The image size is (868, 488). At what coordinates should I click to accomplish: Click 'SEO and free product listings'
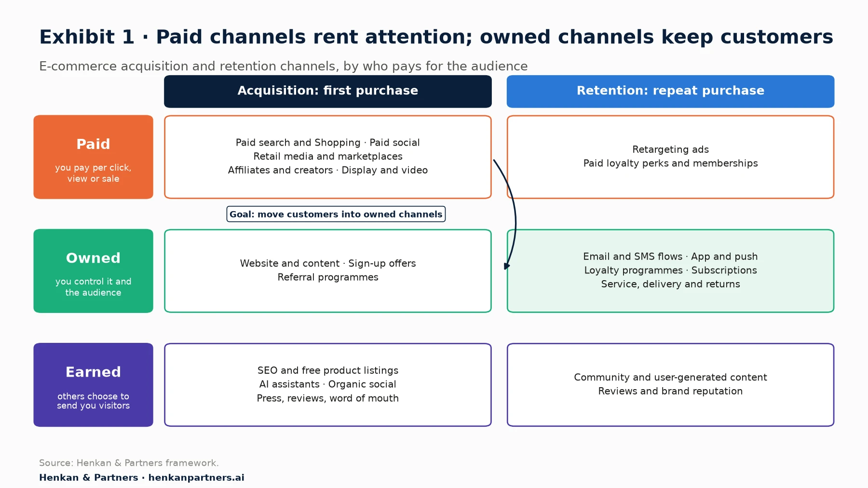tap(328, 370)
